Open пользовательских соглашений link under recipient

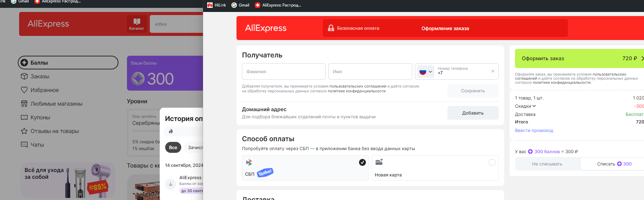358,86
